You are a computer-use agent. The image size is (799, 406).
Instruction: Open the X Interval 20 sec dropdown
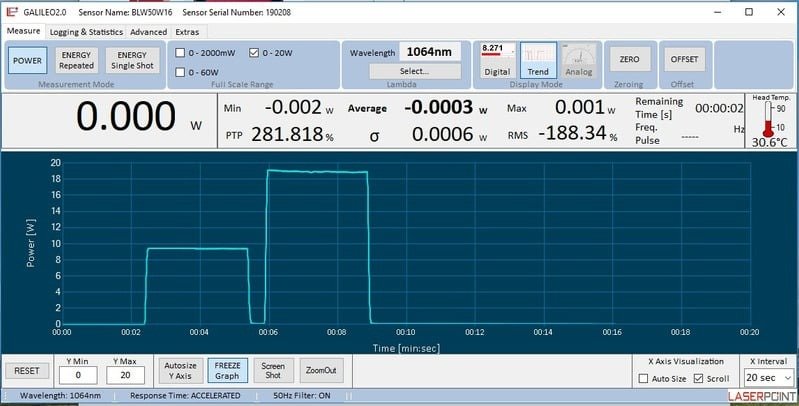pyautogui.click(x=768, y=378)
